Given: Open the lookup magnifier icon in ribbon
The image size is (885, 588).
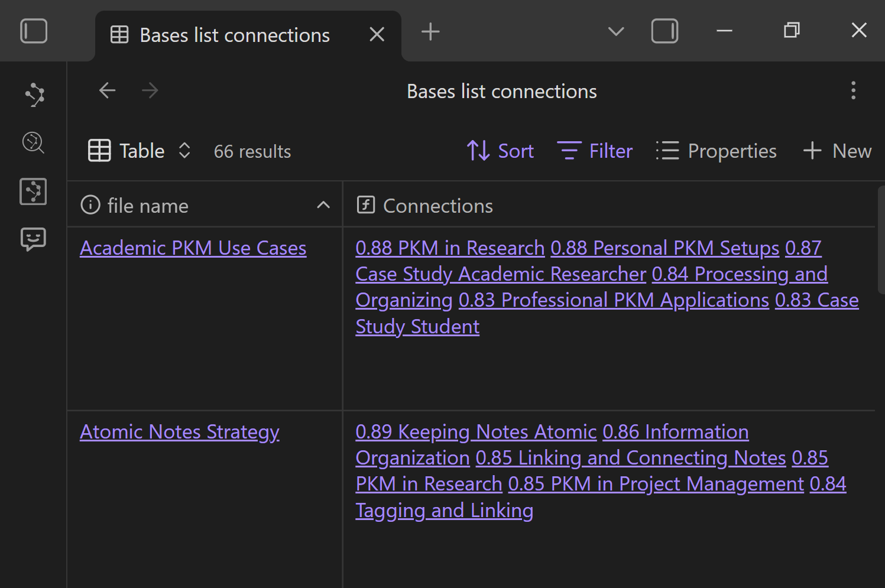Looking at the screenshot, I should coord(34,143).
